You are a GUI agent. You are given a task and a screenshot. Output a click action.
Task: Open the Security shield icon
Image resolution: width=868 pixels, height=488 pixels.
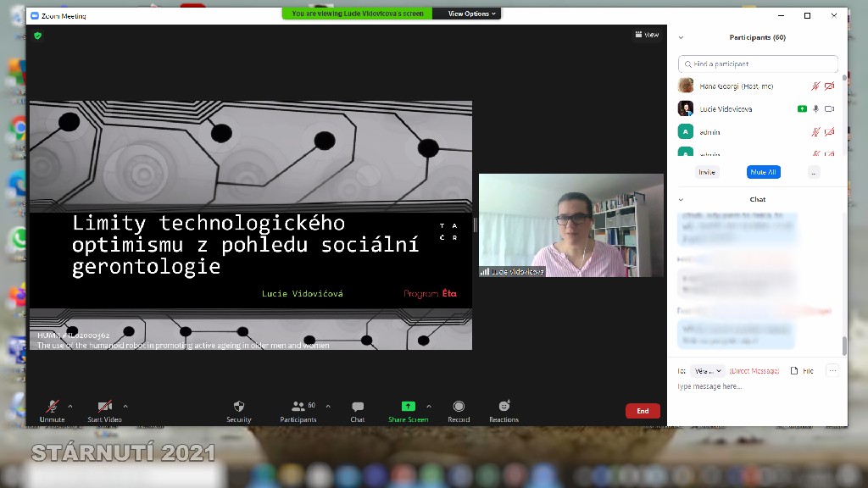pyautogui.click(x=238, y=407)
